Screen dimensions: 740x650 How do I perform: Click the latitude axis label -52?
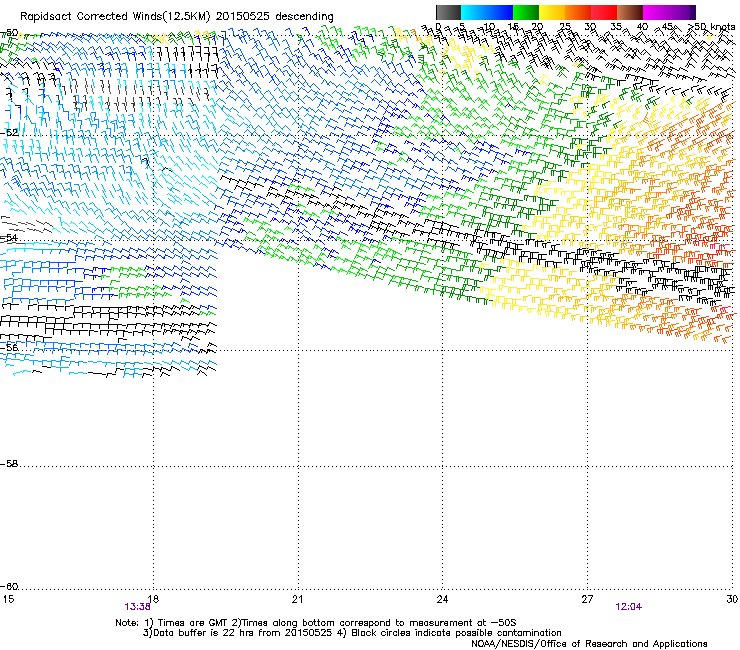[x=9, y=133]
